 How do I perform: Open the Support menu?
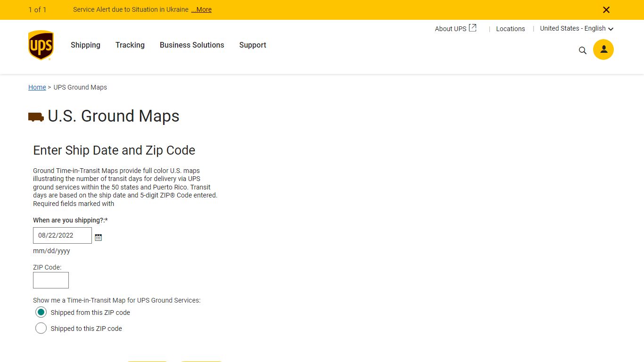pyautogui.click(x=253, y=45)
